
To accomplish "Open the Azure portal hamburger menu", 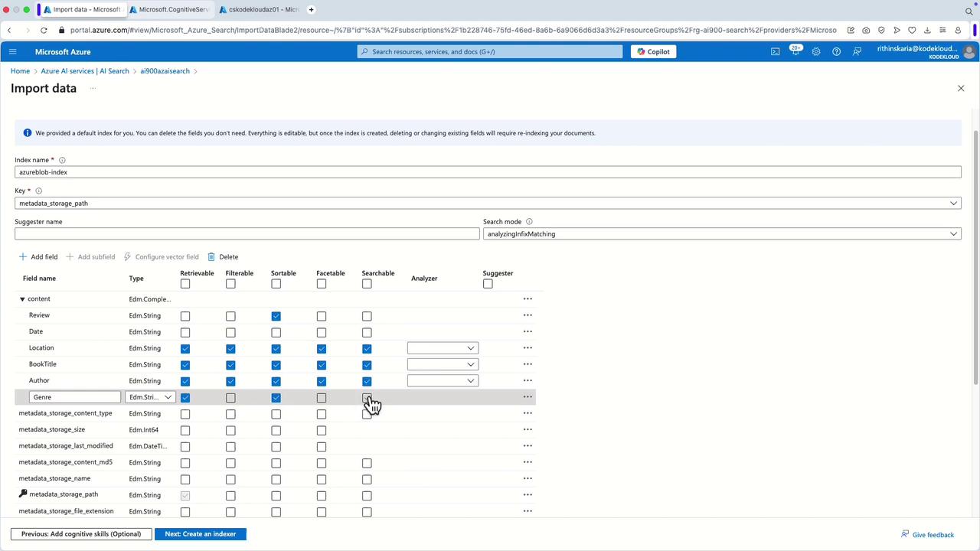I will tap(12, 51).
